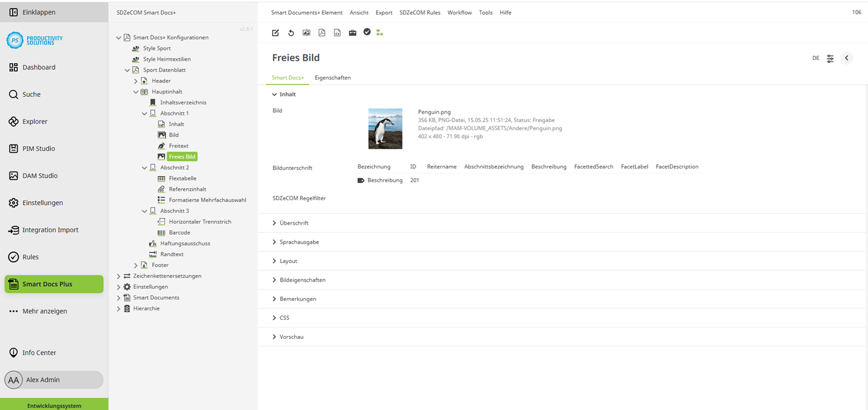Click the green structure icon in toolbar
Image resolution: width=868 pixels, height=410 pixels.
379,33
